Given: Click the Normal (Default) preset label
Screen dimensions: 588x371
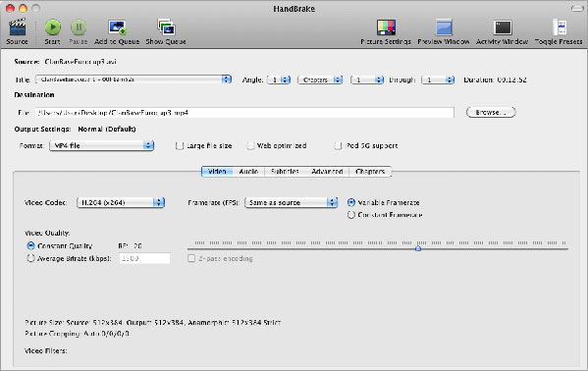Looking at the screenshot, I should tap(107, 129).
